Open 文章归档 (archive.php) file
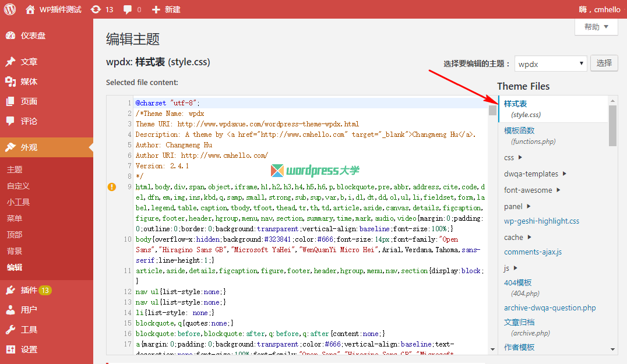The image size is (627, 364). (527, 327)
